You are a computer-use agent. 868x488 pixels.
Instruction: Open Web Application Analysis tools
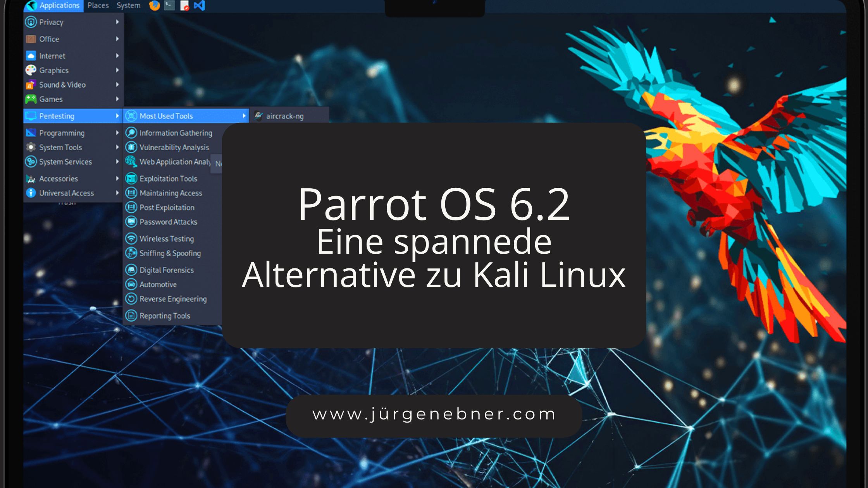175,162
